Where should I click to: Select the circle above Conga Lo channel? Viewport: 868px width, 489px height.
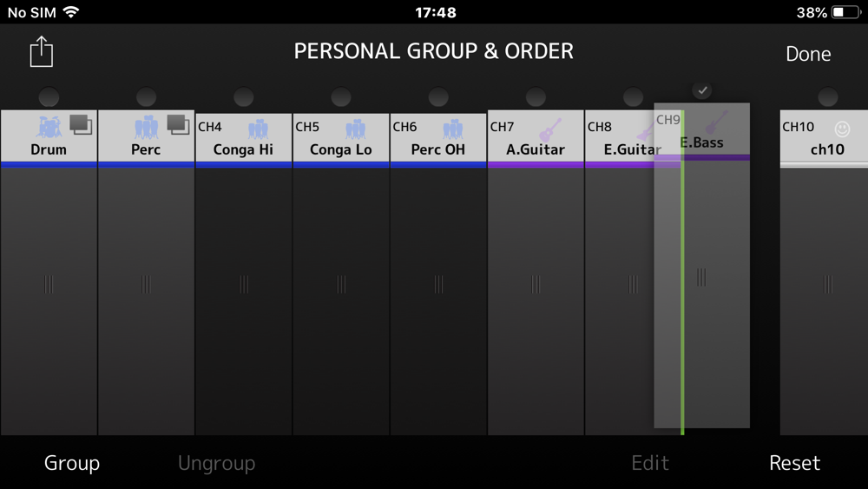[341, 97]
